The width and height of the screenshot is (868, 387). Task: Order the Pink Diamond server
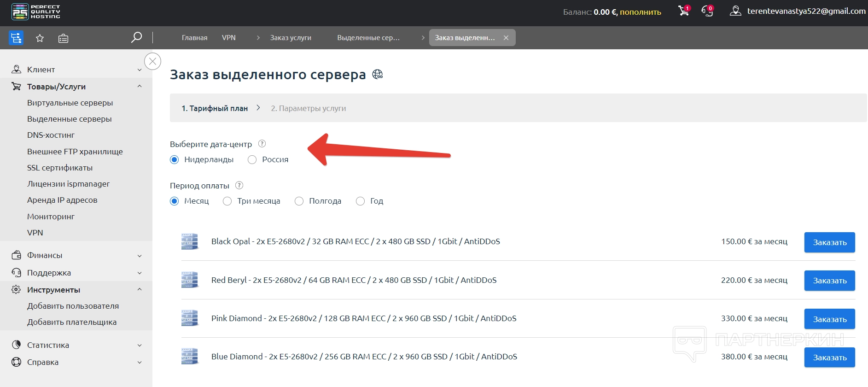tap(830, 319)
